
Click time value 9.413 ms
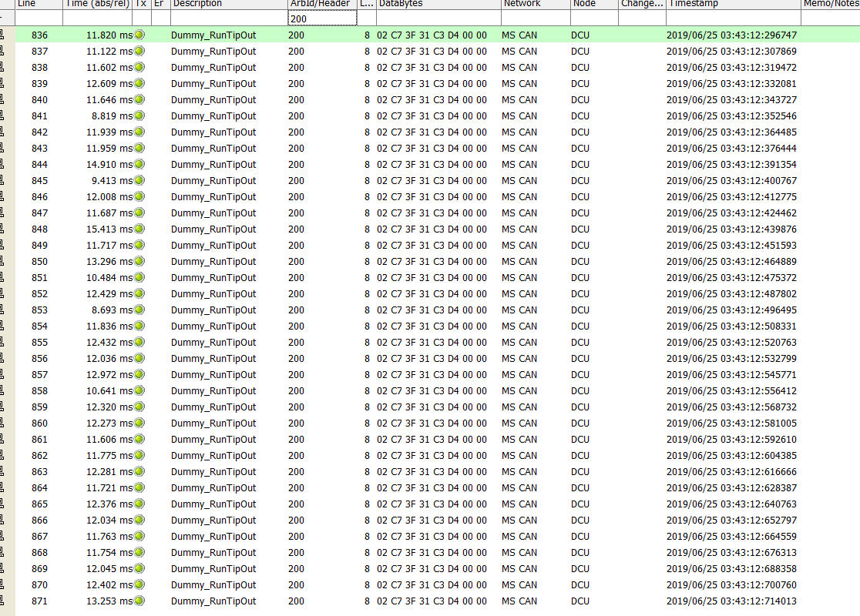click(112, 180)
